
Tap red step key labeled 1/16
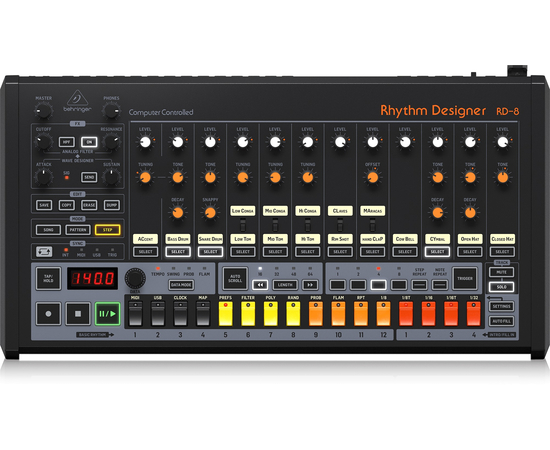pyautogui.click(x=429, y=314)
